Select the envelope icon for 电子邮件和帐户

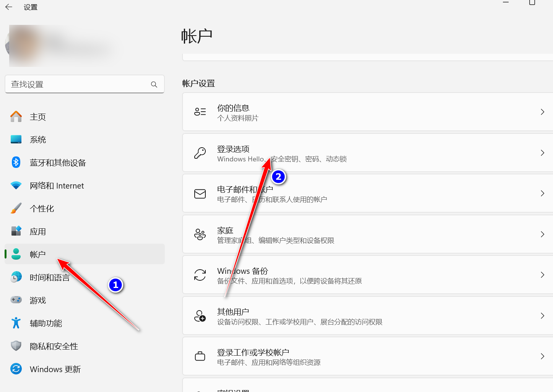tap(200, 194)
